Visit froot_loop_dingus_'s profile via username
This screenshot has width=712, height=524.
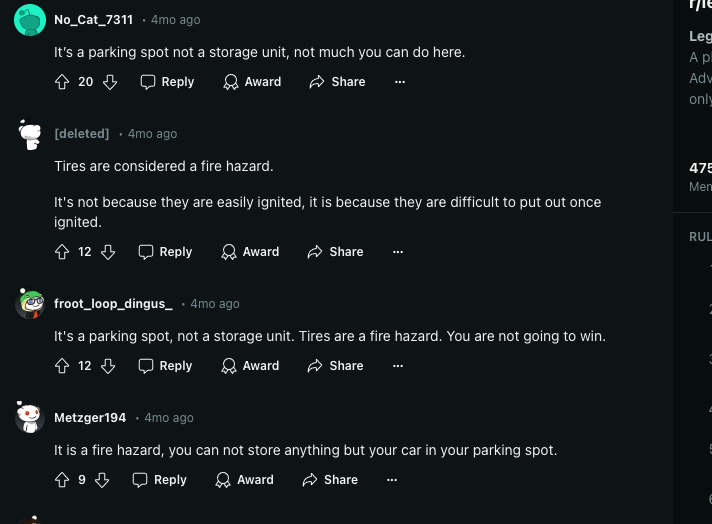click(113, 304)
